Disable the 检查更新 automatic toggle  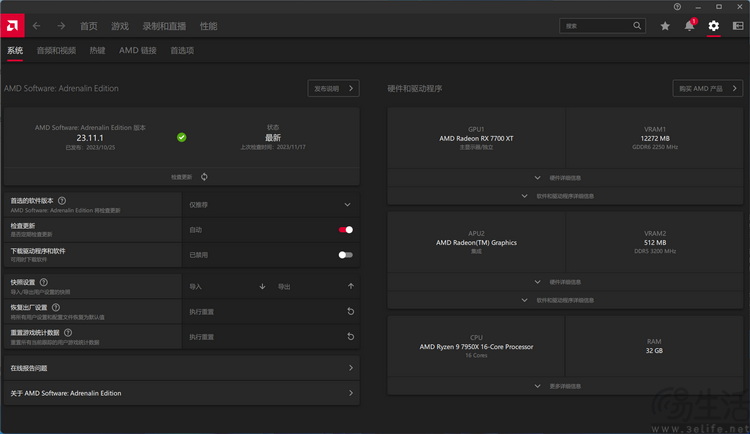tap(345, 230)
